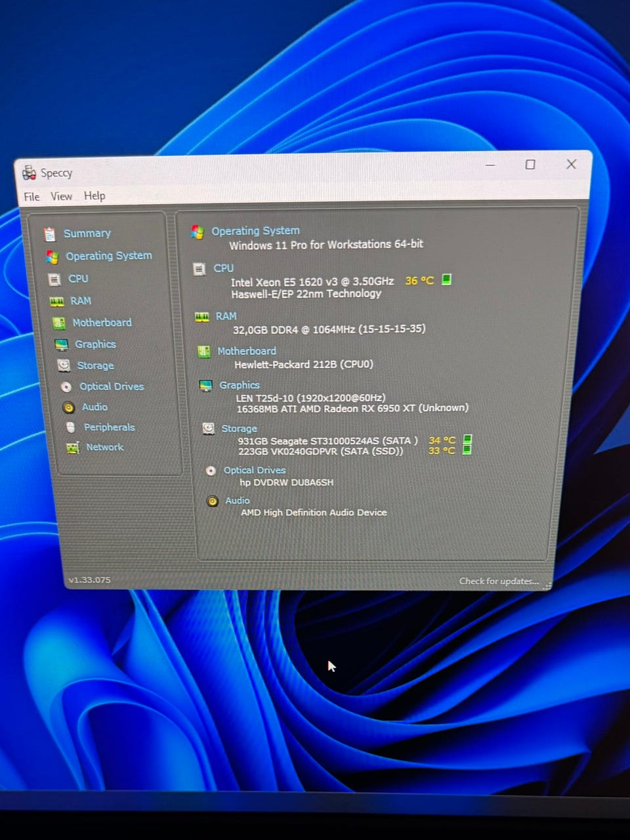Maximize the Speccy window

(x=530, y=165)
